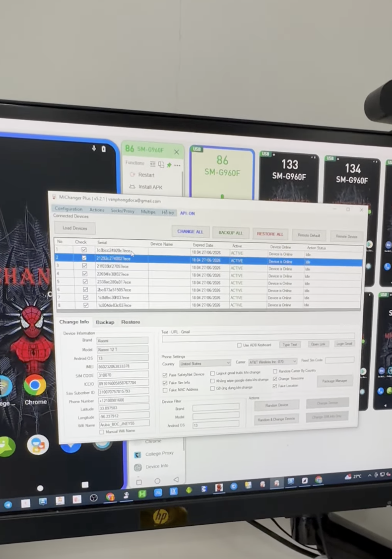Tap the Android home circle button

click(157, 481)
